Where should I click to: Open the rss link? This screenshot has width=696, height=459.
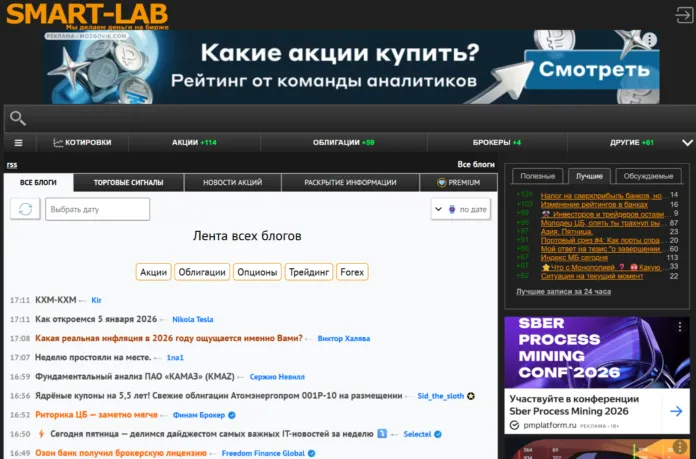tap(12, 165)
